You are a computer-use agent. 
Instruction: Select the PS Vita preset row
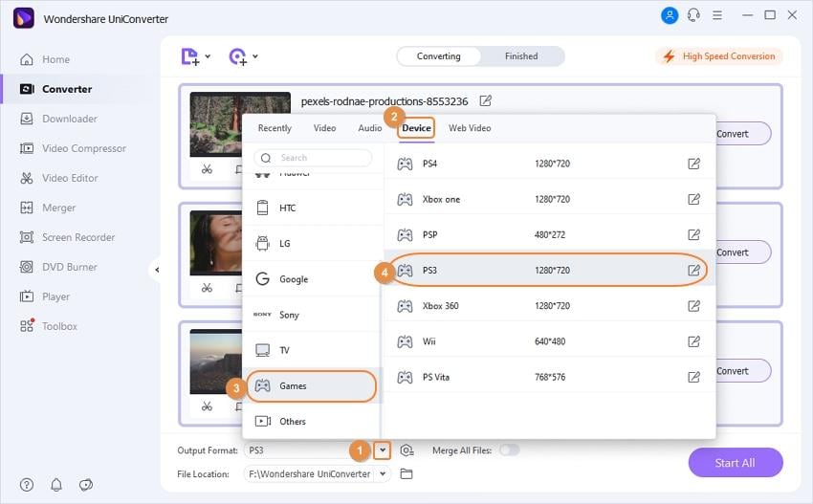click(549, 377)
